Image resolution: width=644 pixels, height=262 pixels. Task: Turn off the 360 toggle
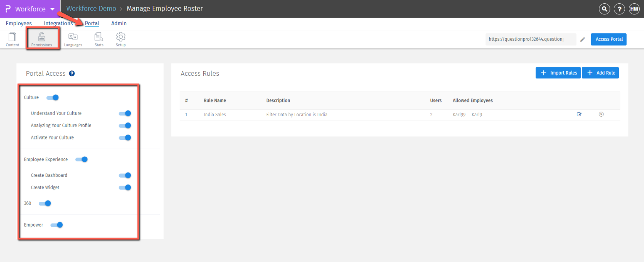pos(45,203)
